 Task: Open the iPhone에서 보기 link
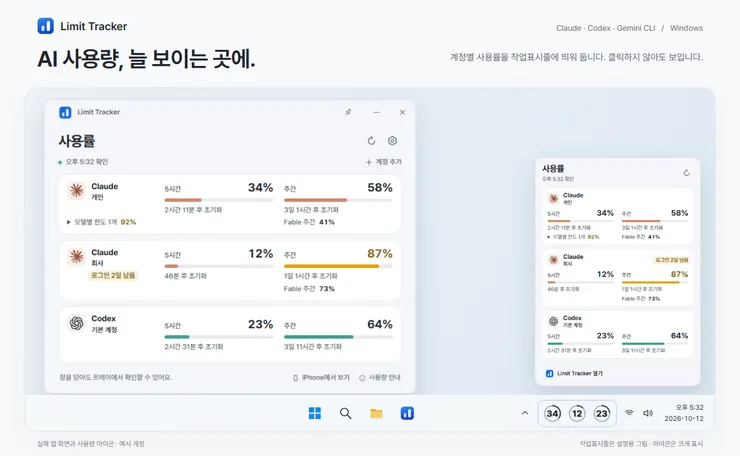tap(321, 378)
